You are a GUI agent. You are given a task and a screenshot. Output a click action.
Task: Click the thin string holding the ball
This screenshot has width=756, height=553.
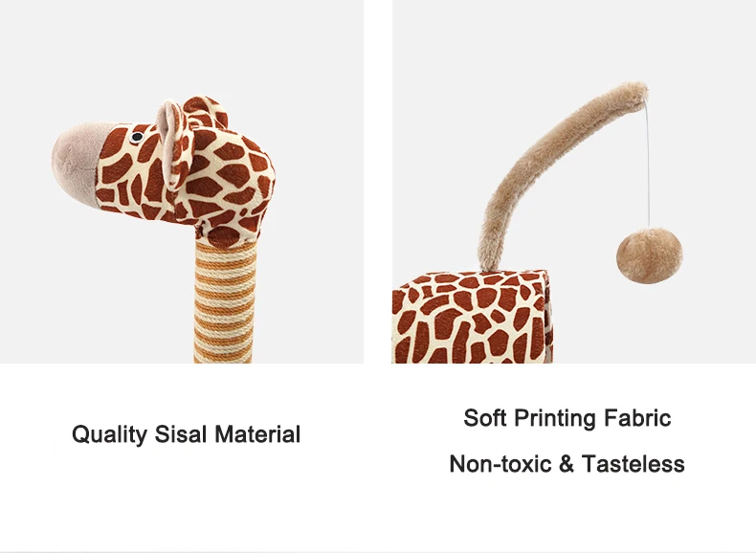(648, 165)
